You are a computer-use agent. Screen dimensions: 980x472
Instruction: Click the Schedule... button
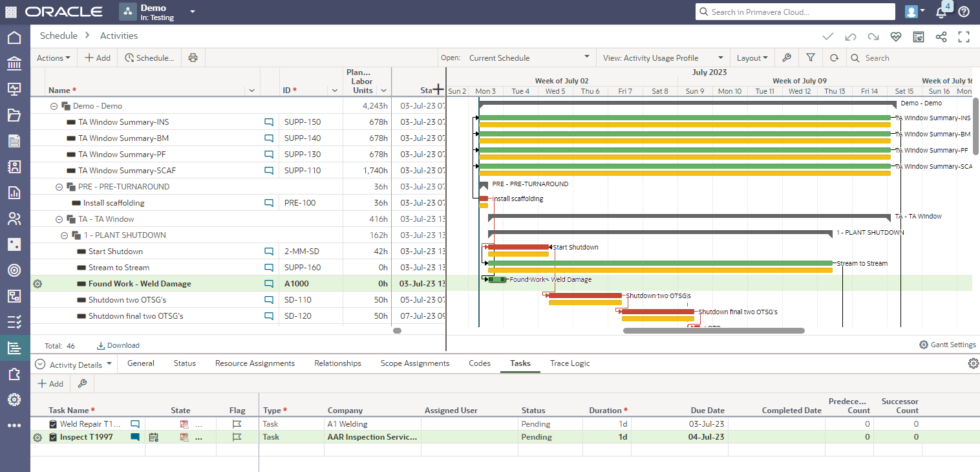149,58
